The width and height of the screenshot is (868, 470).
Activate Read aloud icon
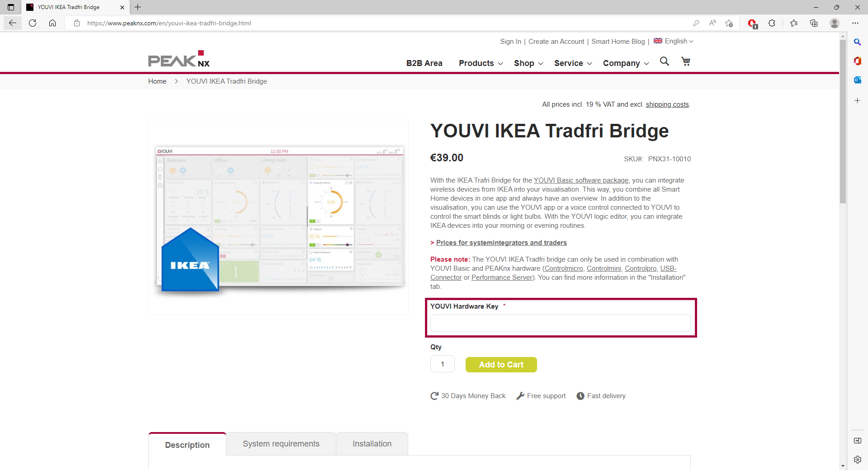click(712, 23)
